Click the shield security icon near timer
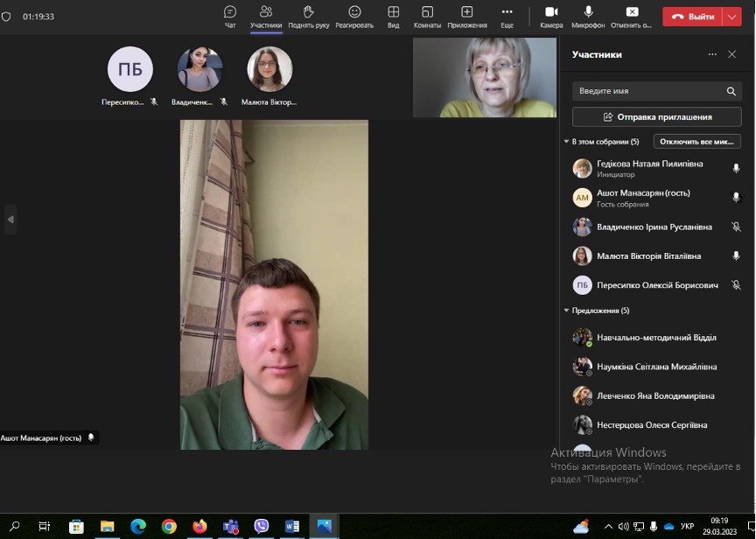The height and width of the screenshot is (539, 756). coord(6,17)
